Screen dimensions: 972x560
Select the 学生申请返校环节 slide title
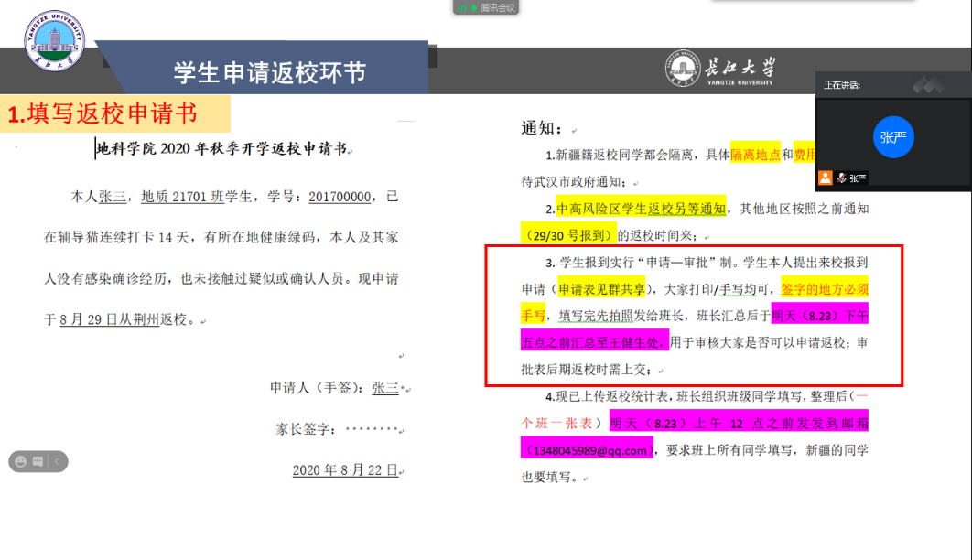(x=270, y=72)
